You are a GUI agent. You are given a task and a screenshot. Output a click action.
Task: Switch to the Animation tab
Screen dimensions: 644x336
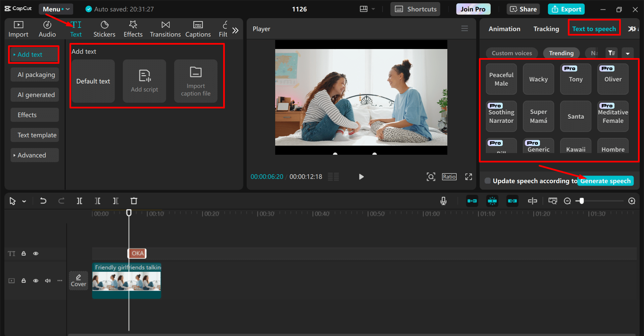click(504, 29)
